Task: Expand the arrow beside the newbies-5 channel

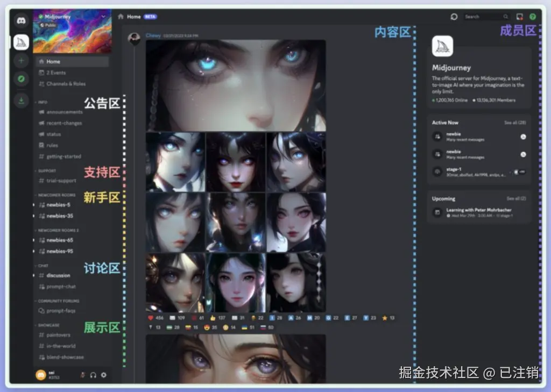Action: (34, 205)
